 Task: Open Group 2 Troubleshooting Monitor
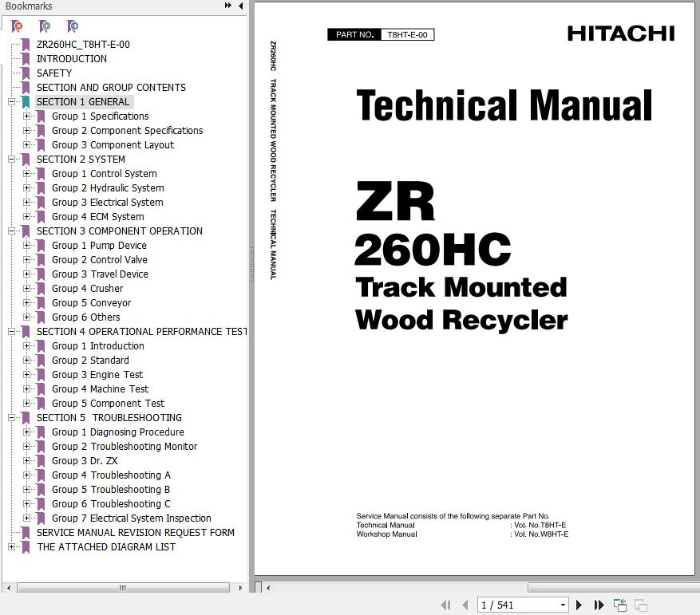point(125,447)
